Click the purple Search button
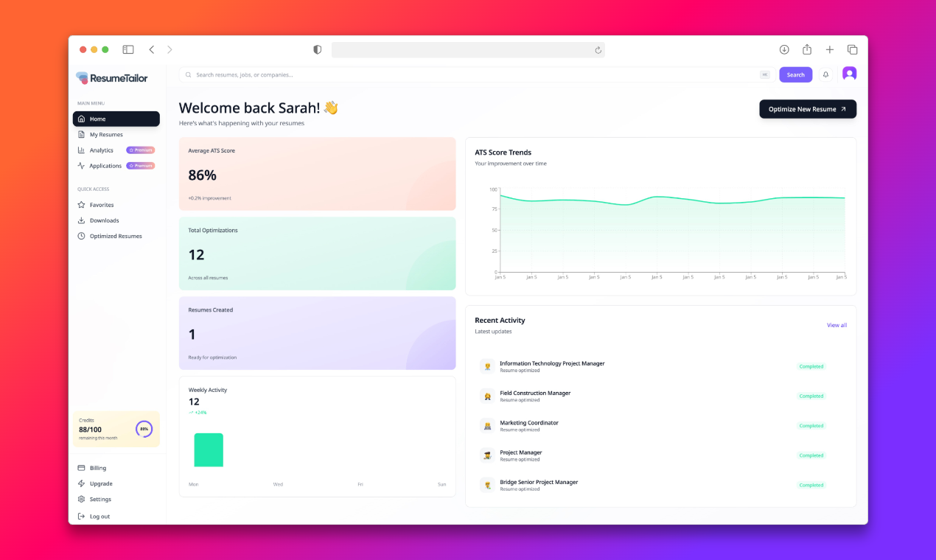The height and width of the screenshot is (560, 936). [x=796, y=74]
